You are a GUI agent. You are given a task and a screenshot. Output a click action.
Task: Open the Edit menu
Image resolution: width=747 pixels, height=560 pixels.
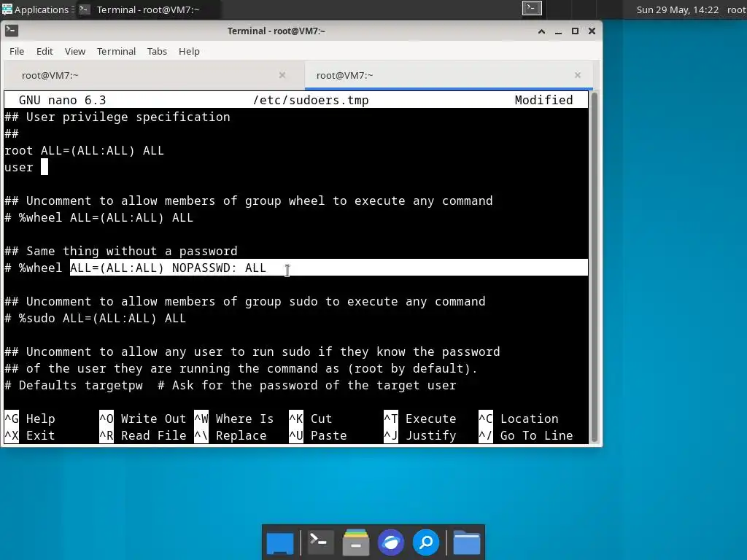pos(44,52)
